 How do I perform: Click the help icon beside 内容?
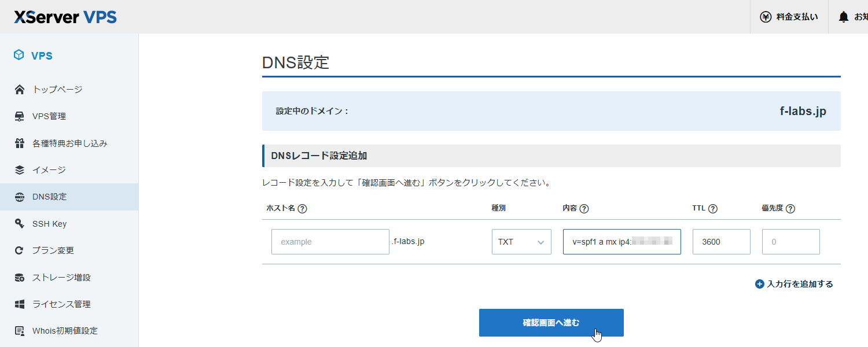coord(584,209)
